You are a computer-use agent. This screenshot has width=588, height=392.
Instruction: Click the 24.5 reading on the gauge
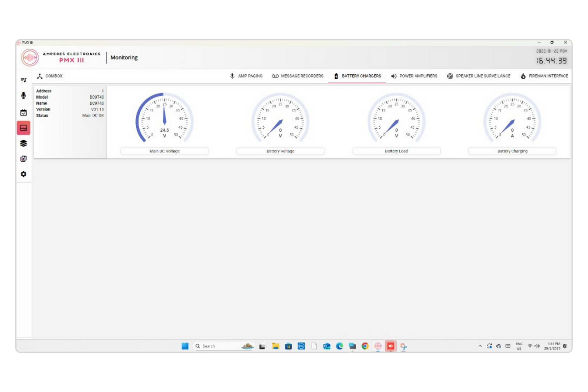pos(164,130)
